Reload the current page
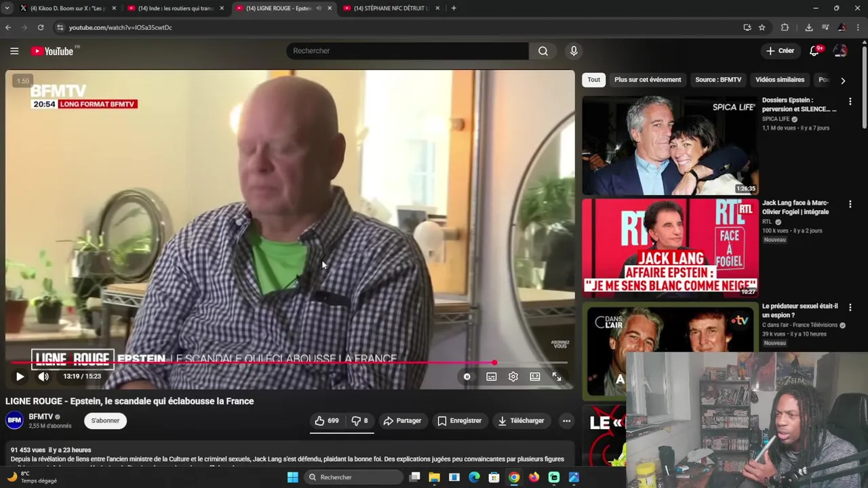 point(41,27)
